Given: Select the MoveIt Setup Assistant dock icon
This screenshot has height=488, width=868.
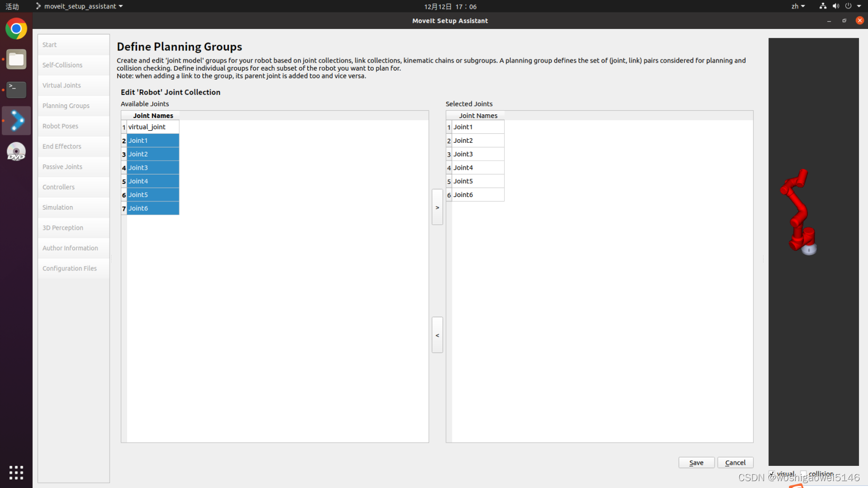Looking at the screenshot, I should [x=16, y=121].
